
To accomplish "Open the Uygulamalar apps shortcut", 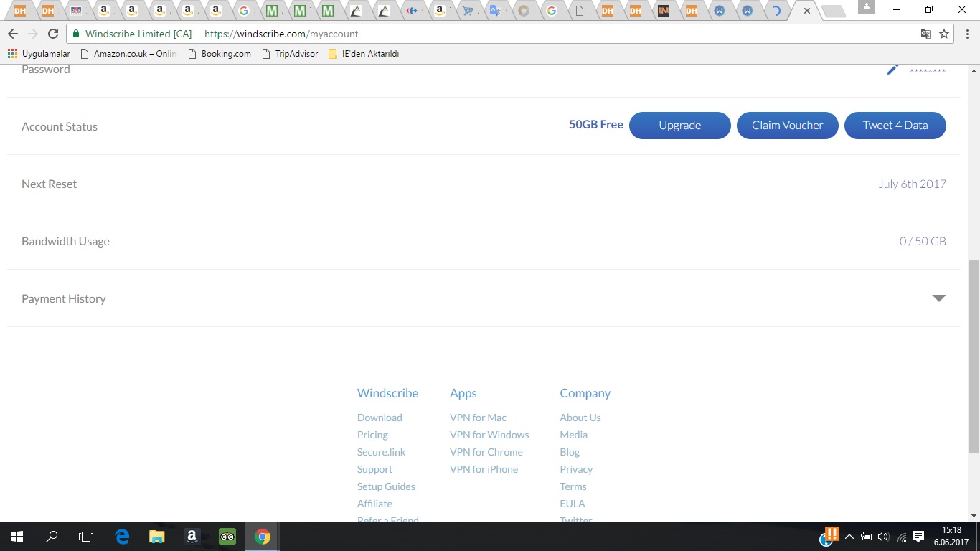I will coord(39,54).
